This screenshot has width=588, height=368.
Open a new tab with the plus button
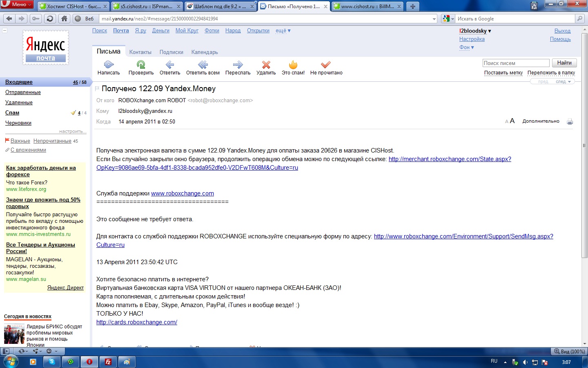(413, 6)
